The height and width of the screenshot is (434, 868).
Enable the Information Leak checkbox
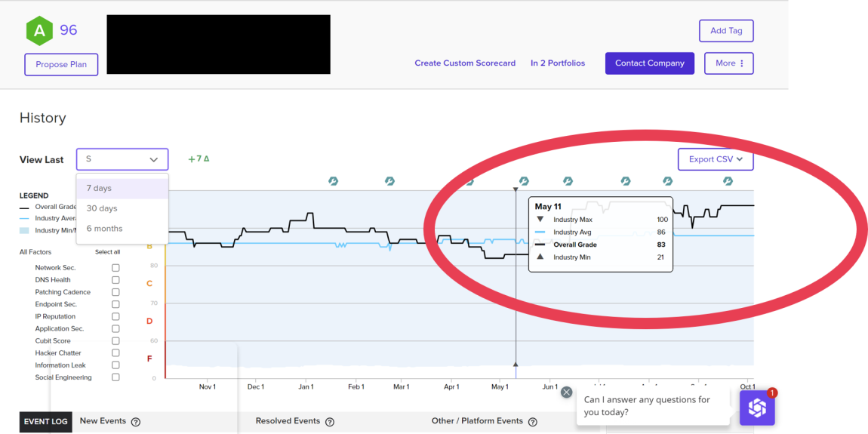pyautogui.click(x=115, y=365)
